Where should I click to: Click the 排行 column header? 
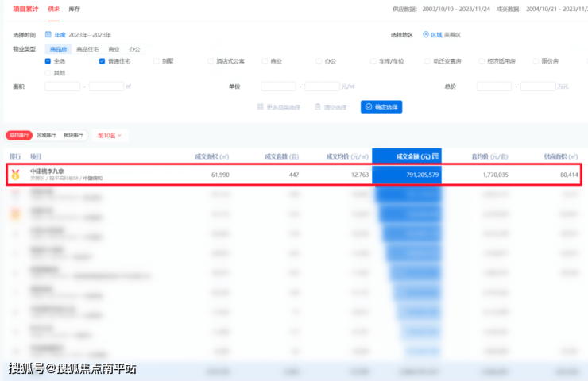[15, 156]
